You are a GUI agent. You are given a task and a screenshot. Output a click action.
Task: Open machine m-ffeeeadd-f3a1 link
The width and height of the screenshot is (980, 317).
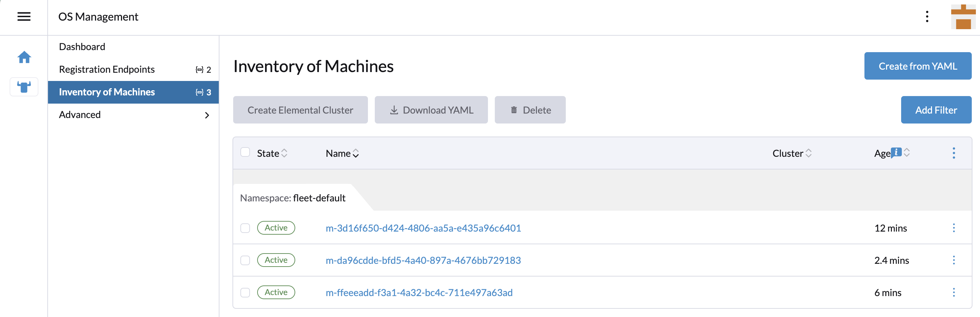click(x=419, y=293)
